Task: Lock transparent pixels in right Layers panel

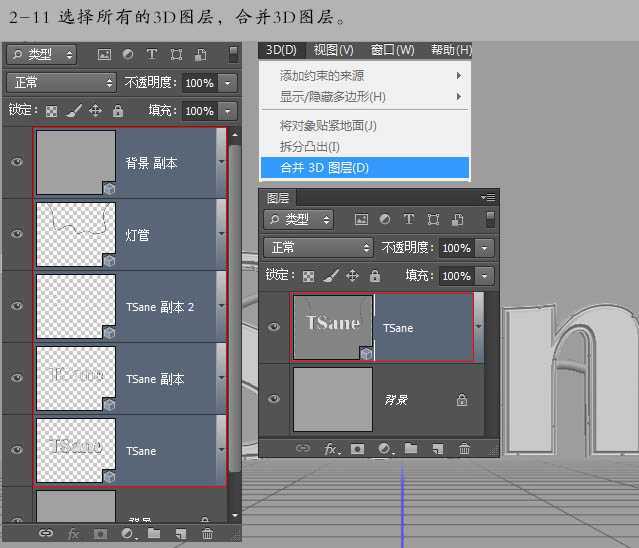Action: (x=308, y=276)
